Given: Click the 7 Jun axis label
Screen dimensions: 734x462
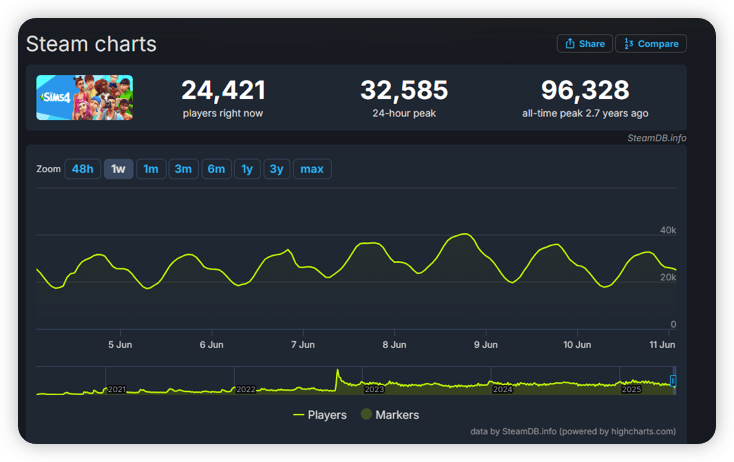Looking at the screenshot, I should pos(303,345).
